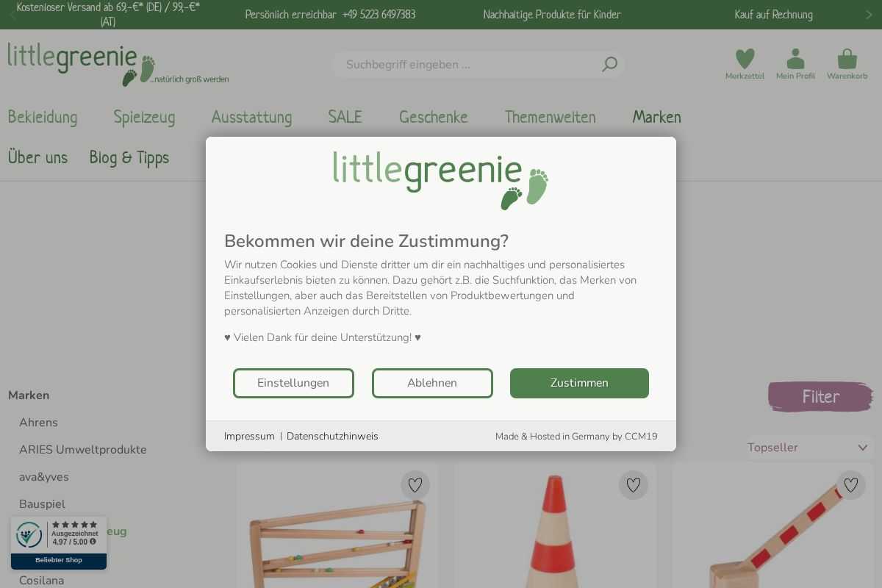
Task: Add the traffic cone product to wishlist
Action: (x=634, y=485)
